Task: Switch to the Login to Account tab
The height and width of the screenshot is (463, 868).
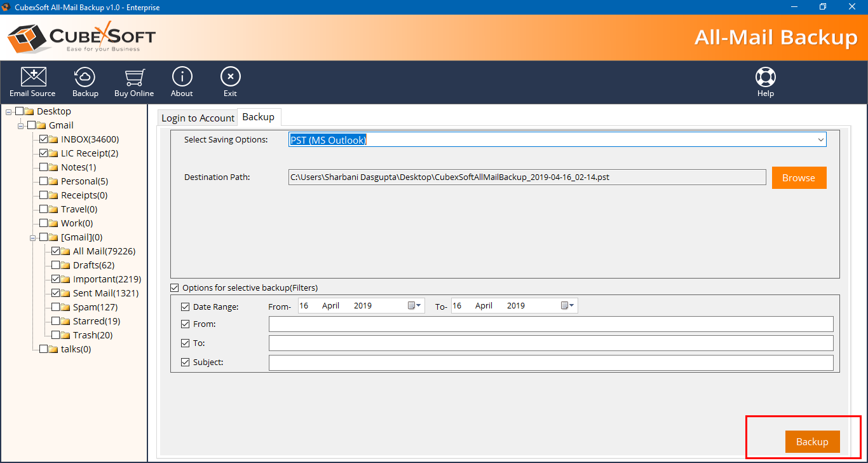Action: click(x=198, y=118)
